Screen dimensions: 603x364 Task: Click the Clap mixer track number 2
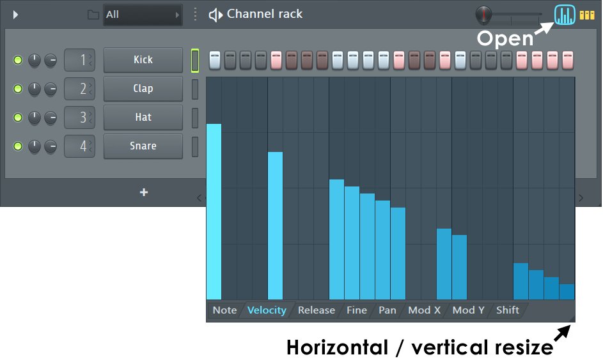coord(79,89)
